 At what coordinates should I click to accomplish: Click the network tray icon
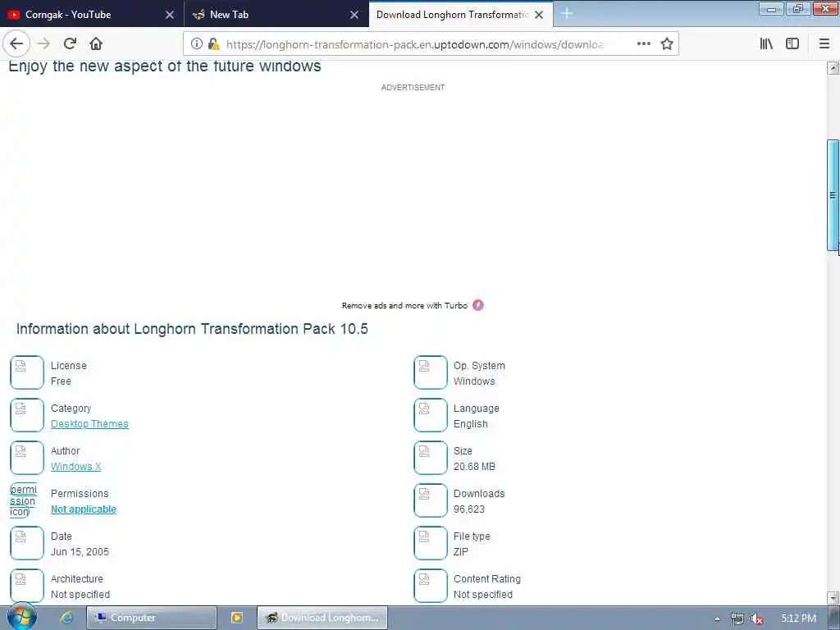pos(737,619)
